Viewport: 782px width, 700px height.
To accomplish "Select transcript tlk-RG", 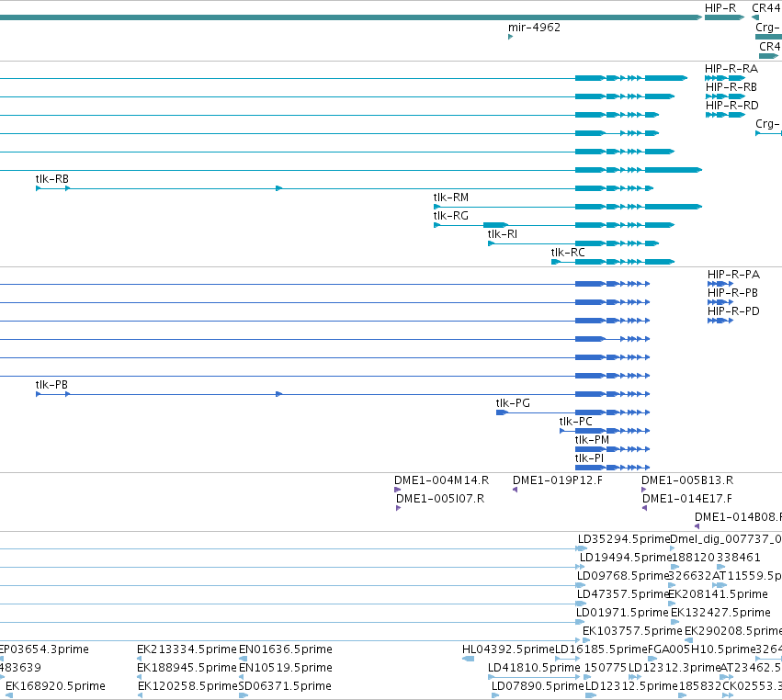I will 553,225.
